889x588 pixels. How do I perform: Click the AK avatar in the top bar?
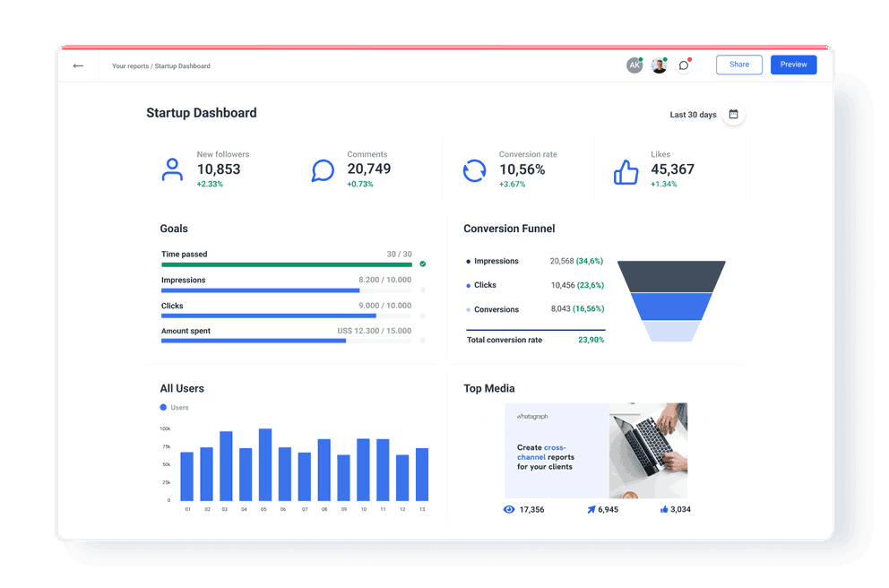pos(634,65)
